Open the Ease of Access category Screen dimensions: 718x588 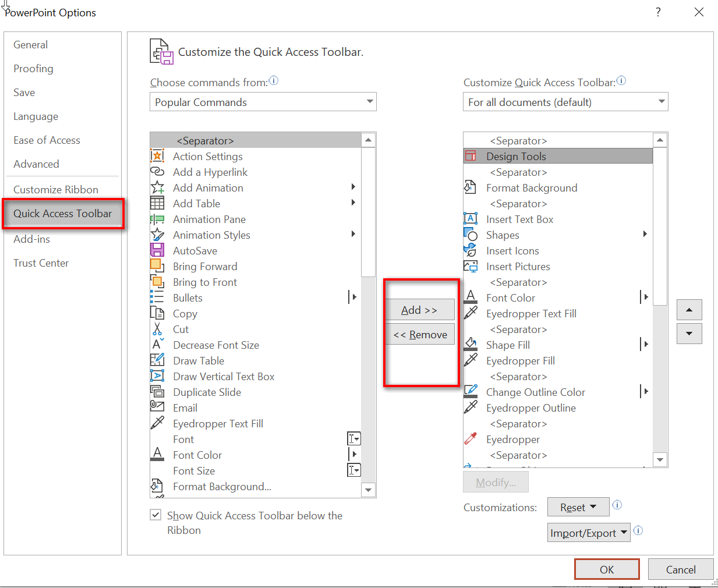pos(47,140)
